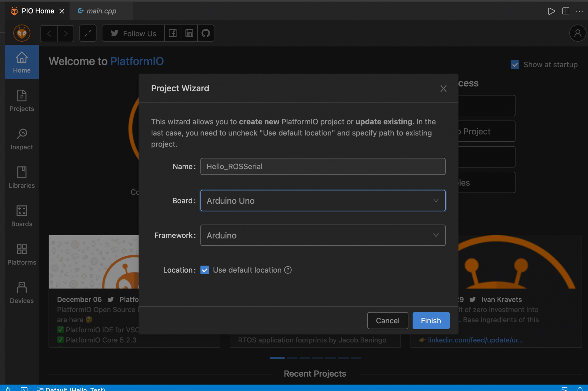Switch to the PIO Home tab
The image size is (588, 391).
click(x=37, y=11)
